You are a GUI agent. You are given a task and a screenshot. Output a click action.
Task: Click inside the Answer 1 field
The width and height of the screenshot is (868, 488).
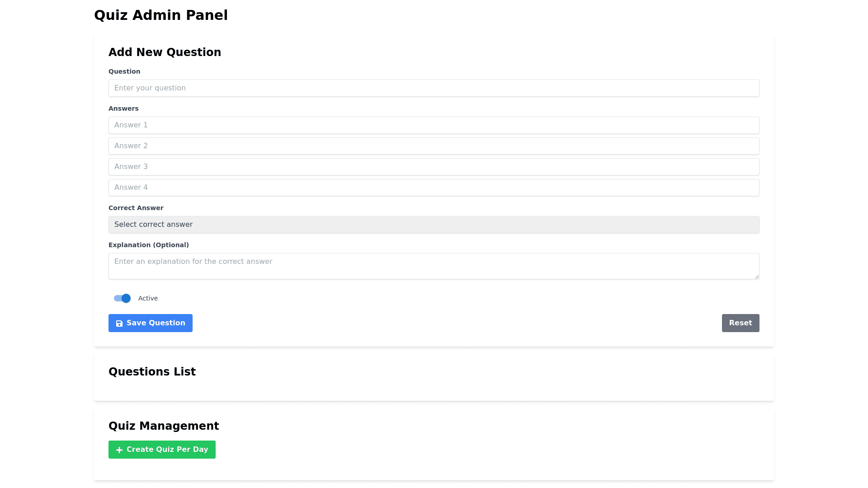coord(434,125)
